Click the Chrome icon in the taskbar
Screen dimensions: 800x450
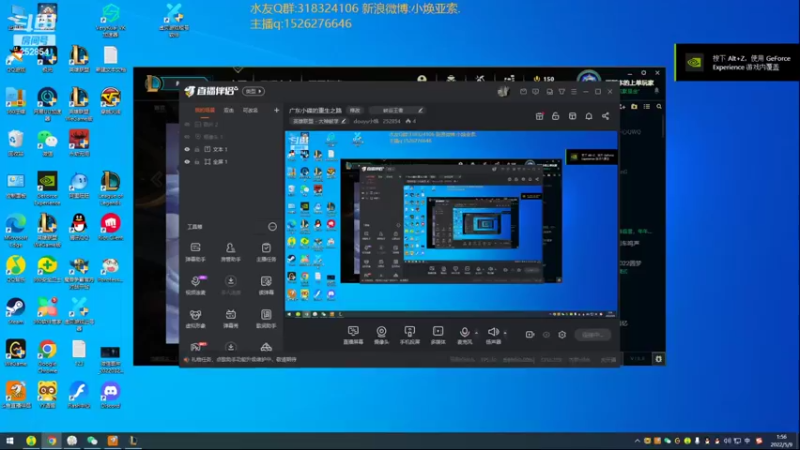(x=52, y=441)
